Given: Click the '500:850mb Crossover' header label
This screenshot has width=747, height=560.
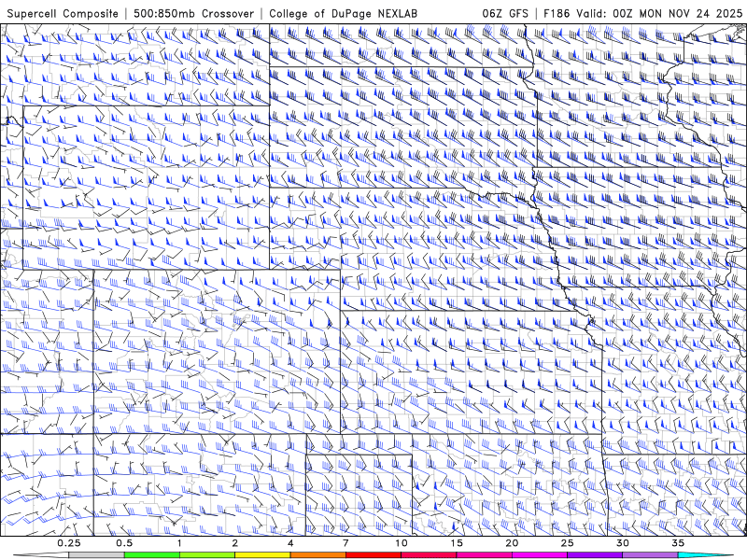Looking at the screenshot, I should pos(193,13).
